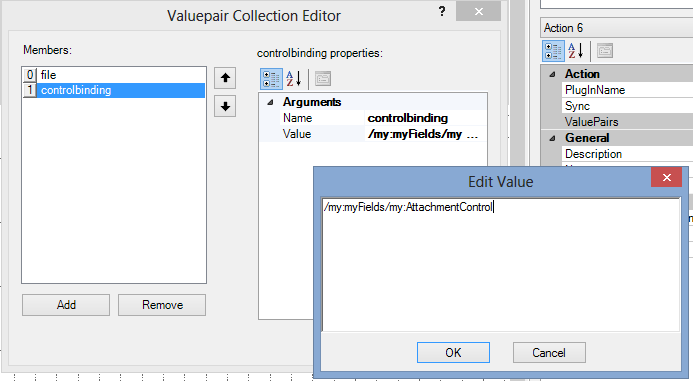This screenshot has width=693, height=381.
Task: Move selected member down with arrow button
Action: coord(225,106)
